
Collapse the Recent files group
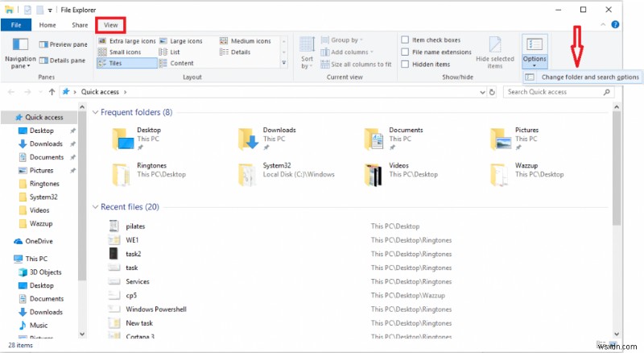point(95,206)
